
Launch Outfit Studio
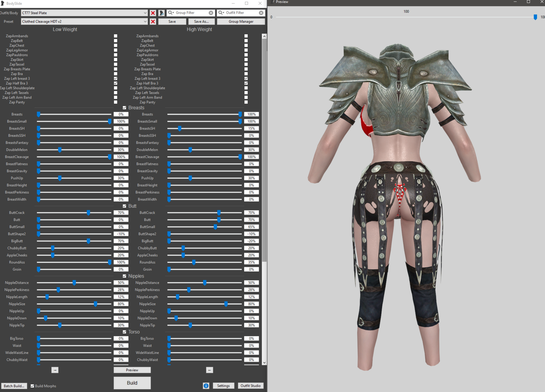click(x=250, y=386)
